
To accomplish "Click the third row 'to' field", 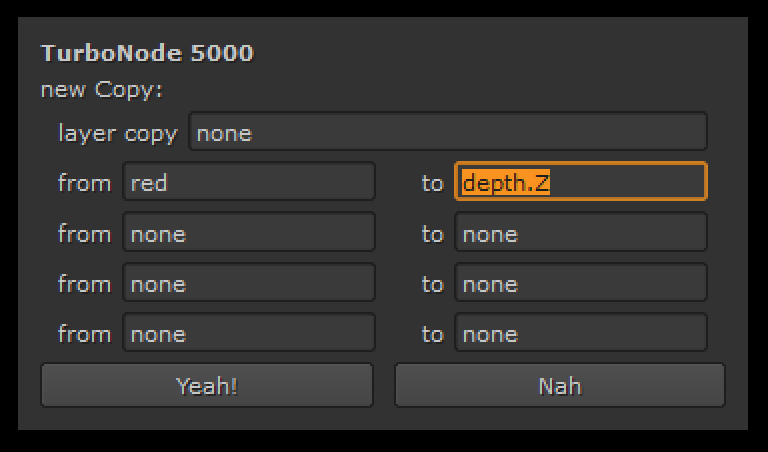I will (x=580, y=283).
